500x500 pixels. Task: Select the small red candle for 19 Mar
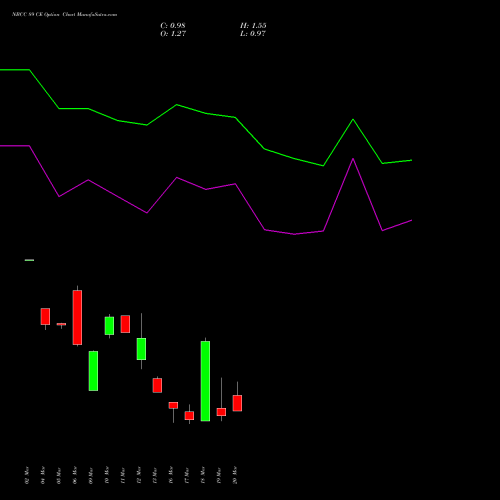pos(221,412)
